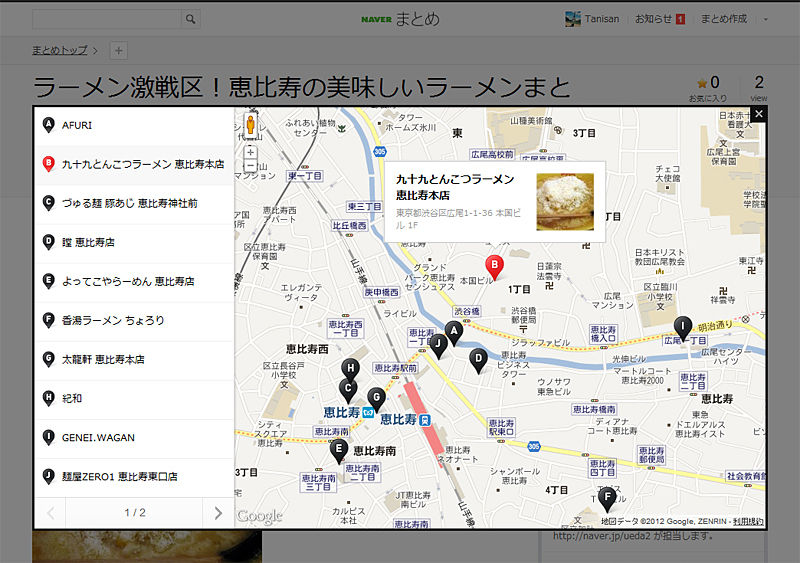Click the subway icon beside 恵比寿 station
The image size is (800, 563).
coord(368,412)
